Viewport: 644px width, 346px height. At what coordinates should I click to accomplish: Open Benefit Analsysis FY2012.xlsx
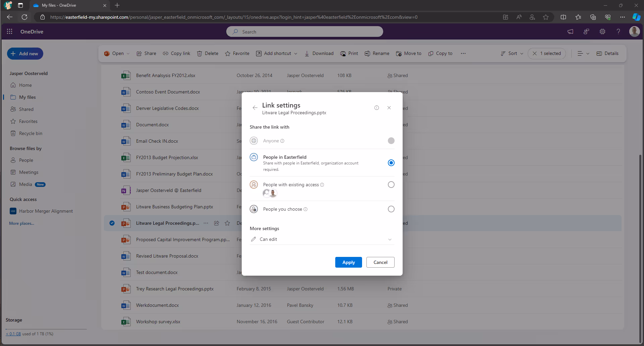click(x=166, y=75)
